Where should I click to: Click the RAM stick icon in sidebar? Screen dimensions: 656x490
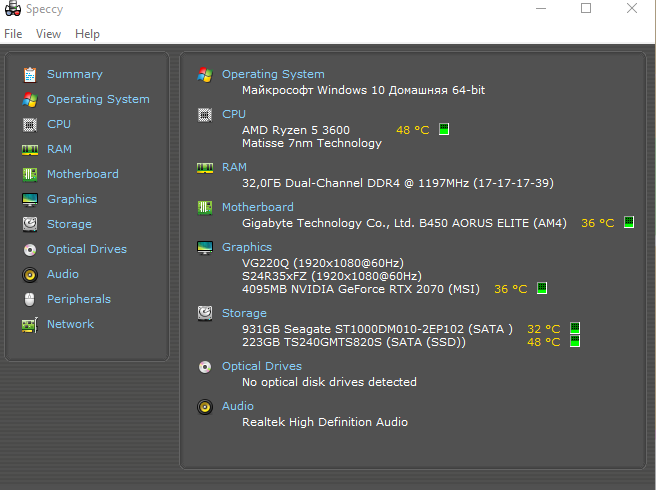click(x=30, y=149)
